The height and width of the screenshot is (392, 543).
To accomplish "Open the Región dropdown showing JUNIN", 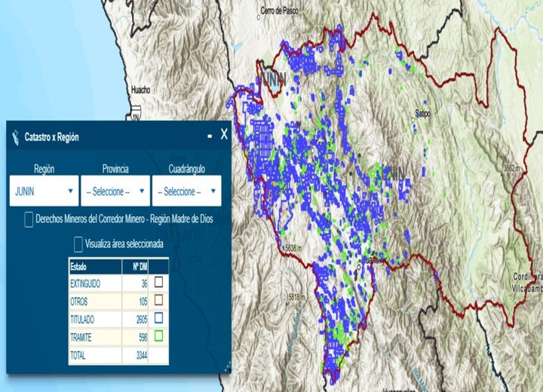I will 44,191.
